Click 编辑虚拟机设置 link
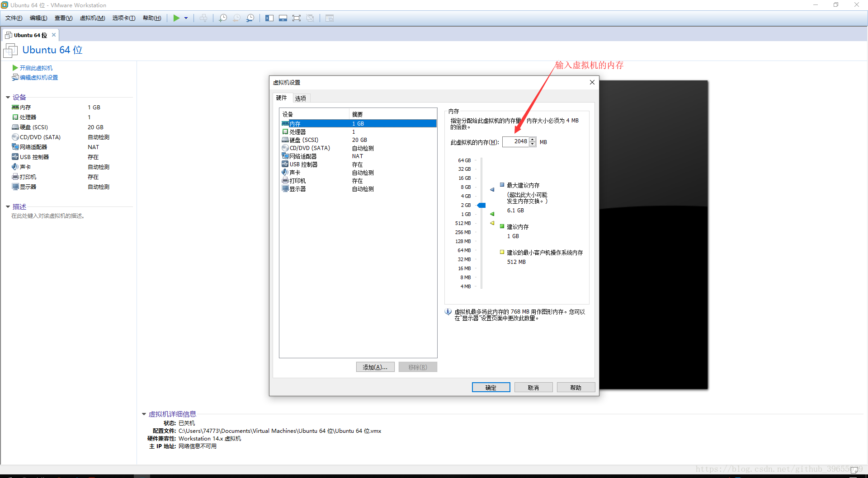868x478 pixels. [x=38, y=77]
